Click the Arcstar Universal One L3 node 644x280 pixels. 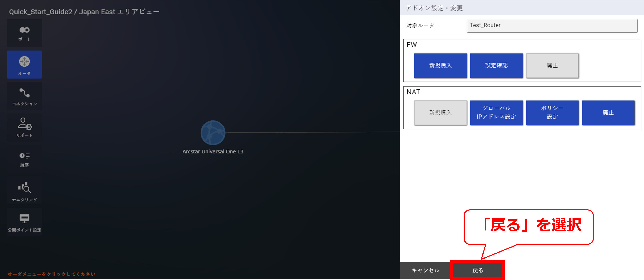pos(213,133)
